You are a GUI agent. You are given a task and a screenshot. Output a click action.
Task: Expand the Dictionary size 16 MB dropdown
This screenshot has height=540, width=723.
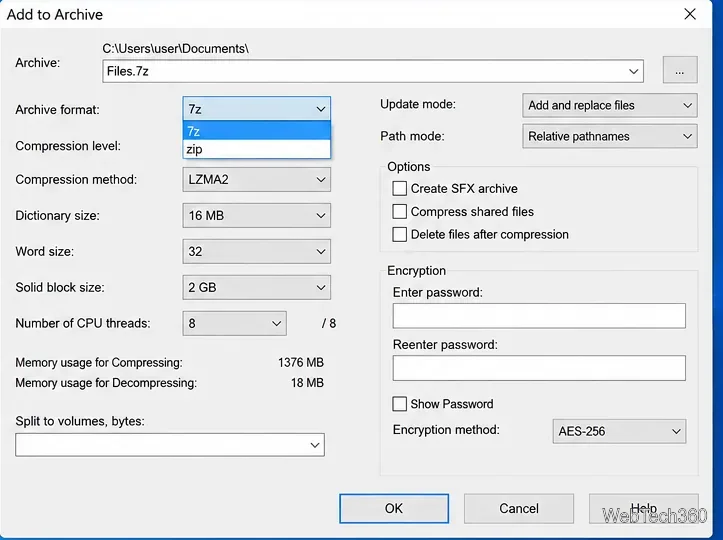[256, 215]
